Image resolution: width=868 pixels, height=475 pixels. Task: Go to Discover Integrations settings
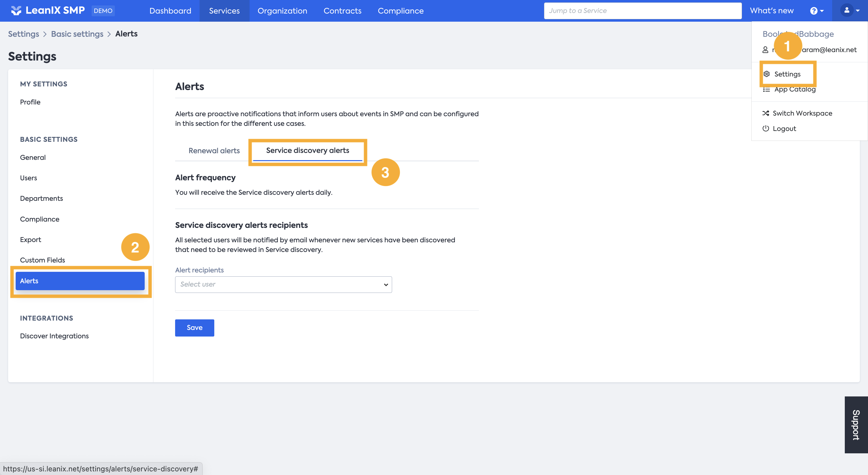[54, 336]
